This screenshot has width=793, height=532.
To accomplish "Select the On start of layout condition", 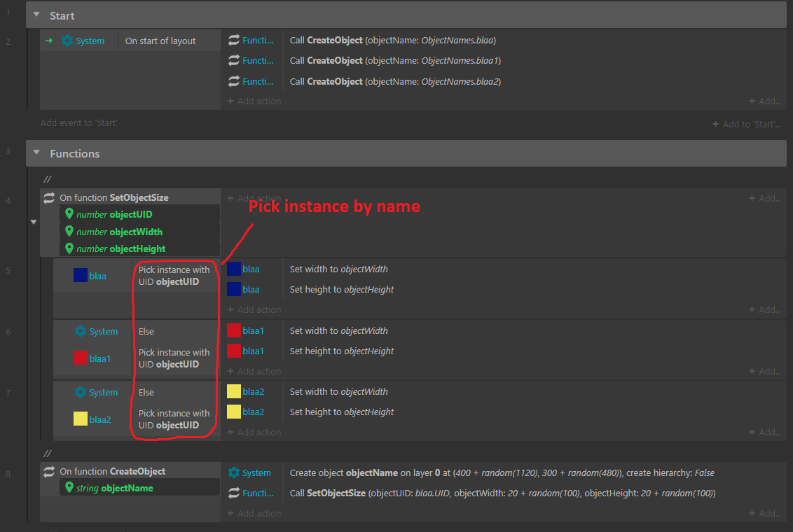I will coord(160,41).
